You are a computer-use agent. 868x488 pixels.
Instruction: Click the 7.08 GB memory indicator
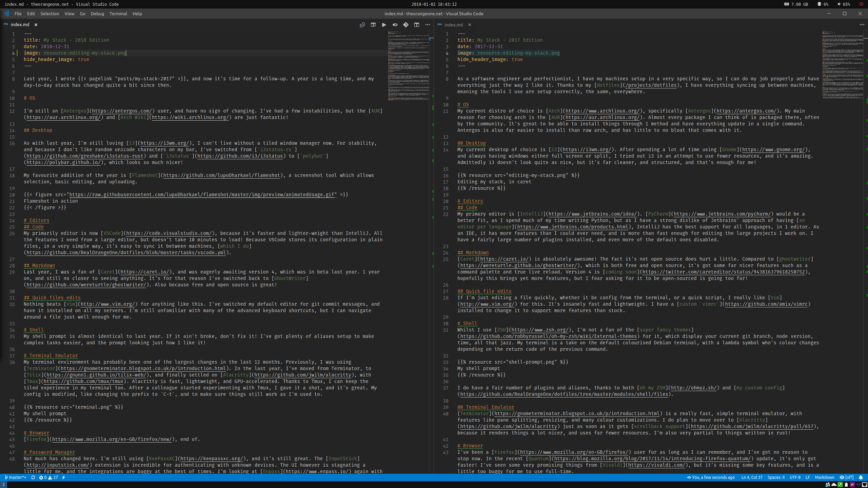click(796, 4)
